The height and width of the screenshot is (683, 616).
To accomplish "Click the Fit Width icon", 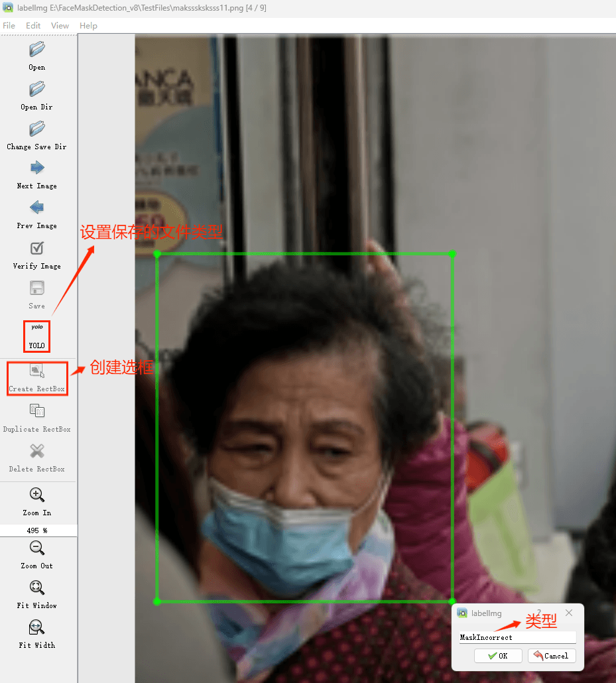I will [37, 627].
